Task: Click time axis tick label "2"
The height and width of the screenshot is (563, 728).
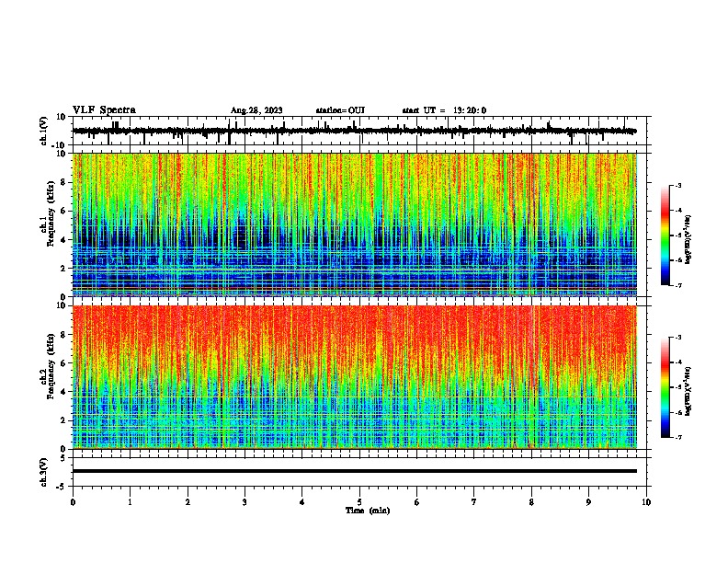Action: [x=188, y=502]
